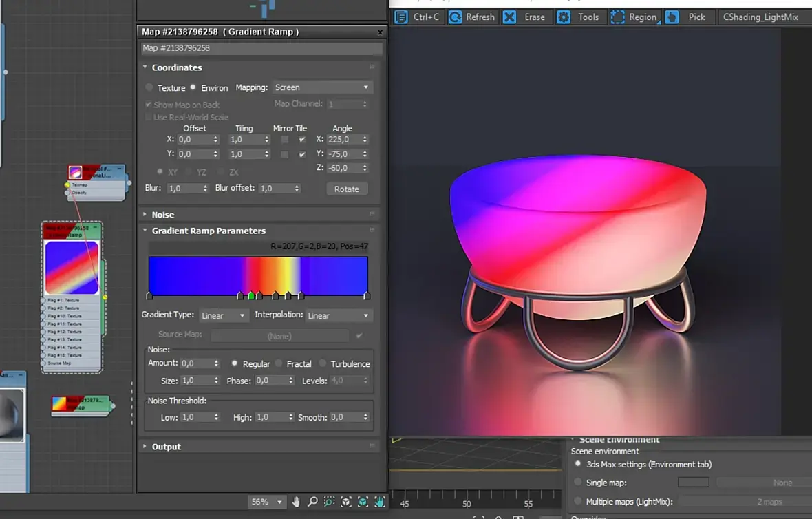This screenshot has height=519, width=812.
Task: Click Zoom Extents Selected icon
Action: coord(363,502)
